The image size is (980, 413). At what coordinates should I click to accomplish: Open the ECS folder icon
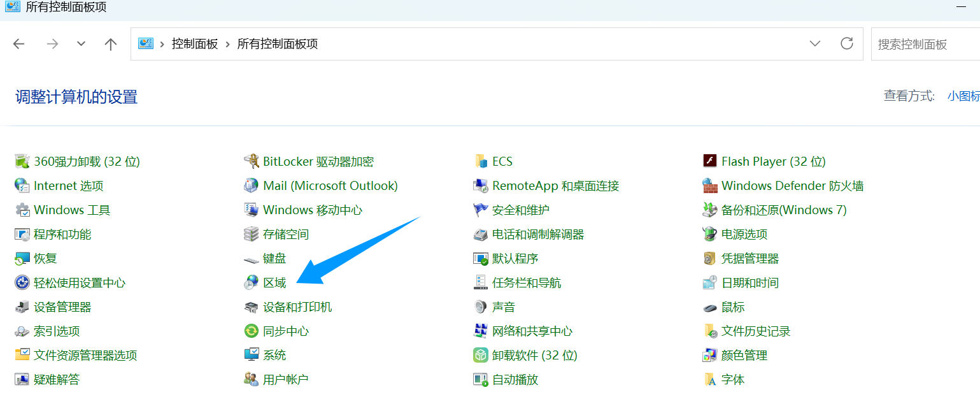[x=481, y=161]
